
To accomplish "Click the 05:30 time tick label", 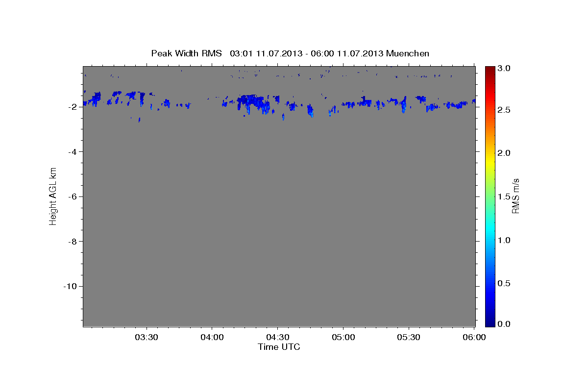I will (x=409, y=338).
